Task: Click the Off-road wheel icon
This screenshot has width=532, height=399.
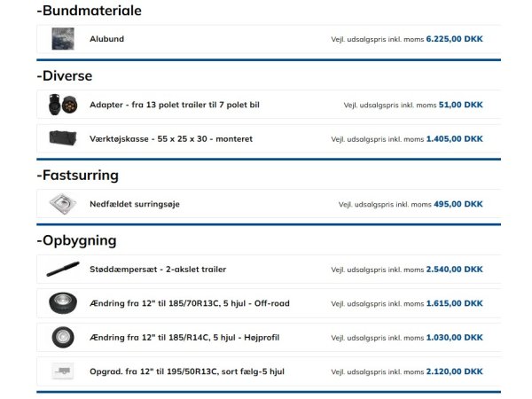Action: pyautogui.click(x=62, y=303)
